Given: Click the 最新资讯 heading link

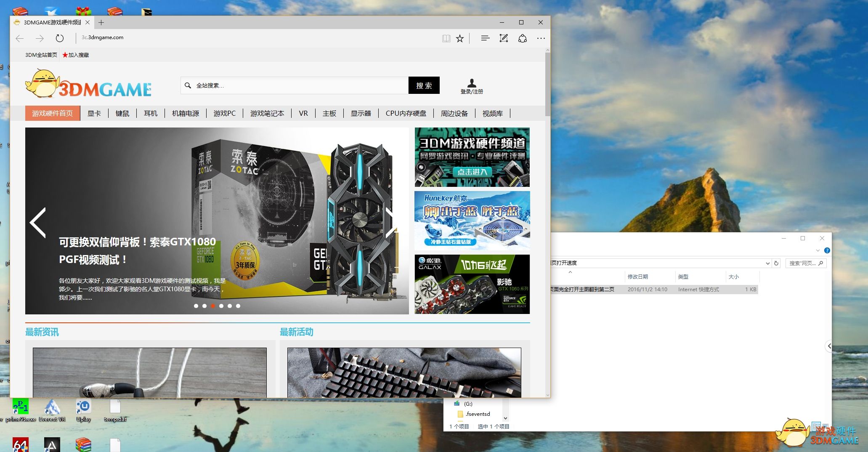Looking at the screenshot, I should pos(42,332).
